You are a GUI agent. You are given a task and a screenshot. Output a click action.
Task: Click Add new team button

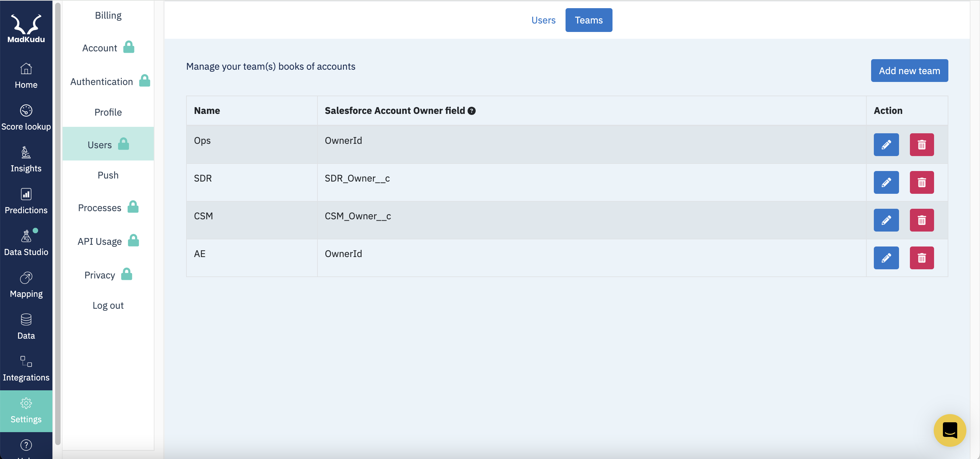(x=909, y=71)
